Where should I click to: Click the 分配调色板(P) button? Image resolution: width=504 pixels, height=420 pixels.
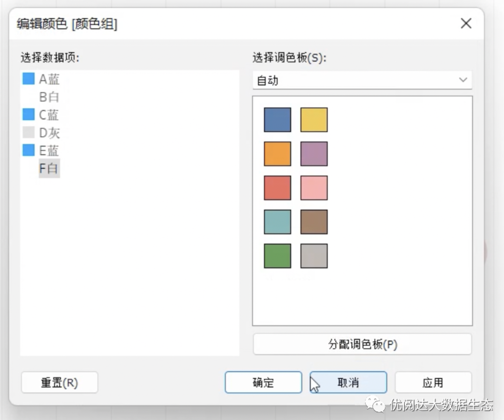362,344
